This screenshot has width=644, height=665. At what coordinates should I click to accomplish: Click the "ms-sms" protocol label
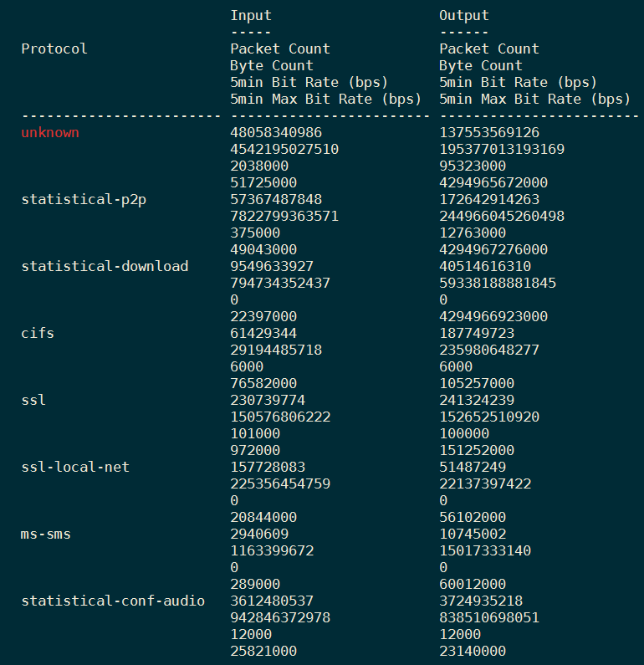pos(46,534)
